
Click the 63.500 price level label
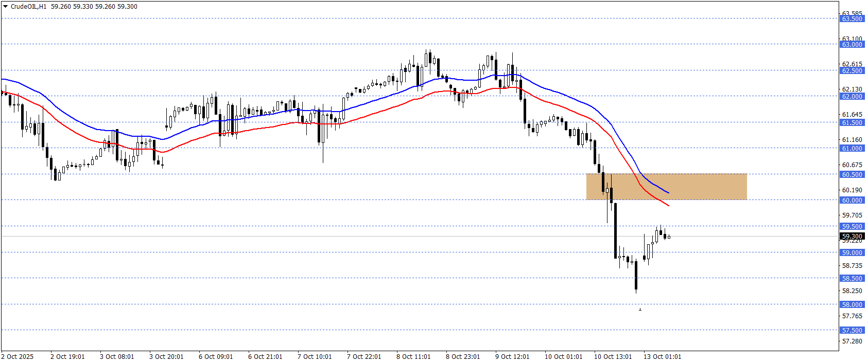852,19
